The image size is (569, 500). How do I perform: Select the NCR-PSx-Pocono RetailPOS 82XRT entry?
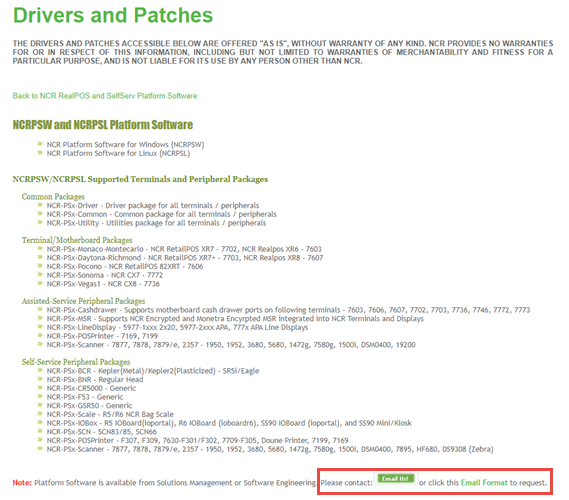click(125, 267)
